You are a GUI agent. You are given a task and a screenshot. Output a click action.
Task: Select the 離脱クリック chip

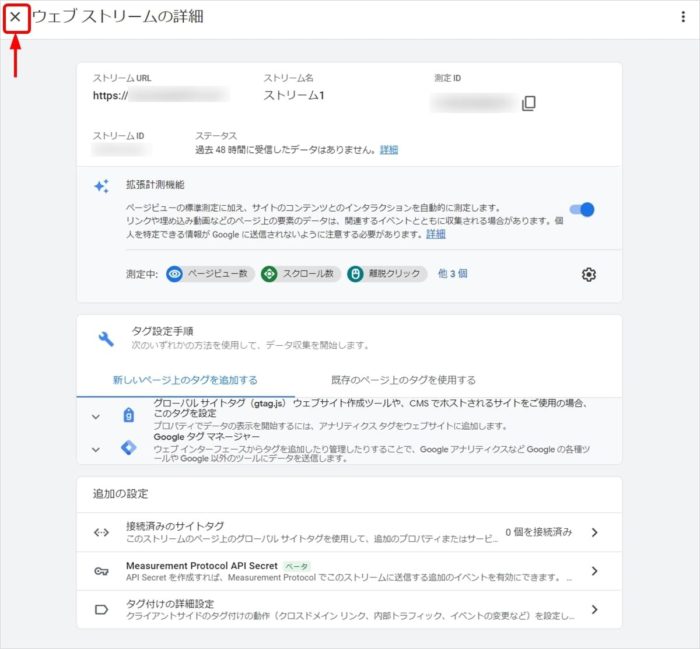tap(387, 274)
